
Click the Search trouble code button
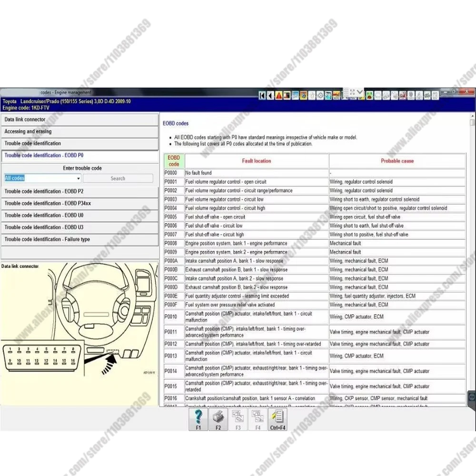tap(118, 178)
